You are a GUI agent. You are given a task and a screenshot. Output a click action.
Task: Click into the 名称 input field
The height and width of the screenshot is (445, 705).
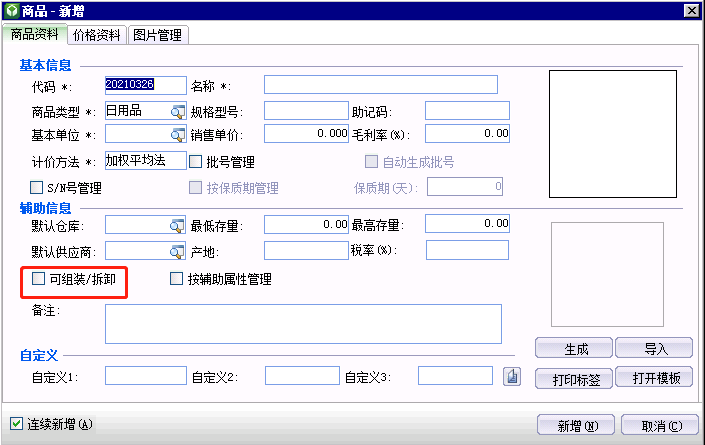click(x=381, y=85)
